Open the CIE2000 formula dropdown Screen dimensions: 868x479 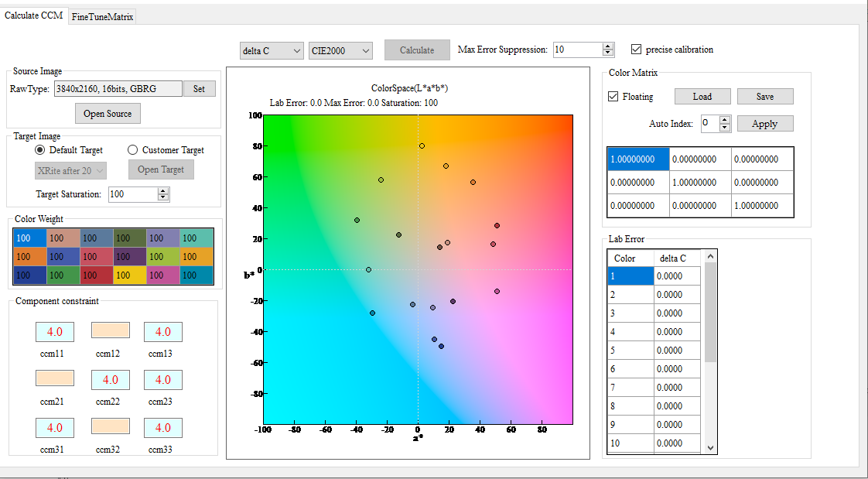340,50
